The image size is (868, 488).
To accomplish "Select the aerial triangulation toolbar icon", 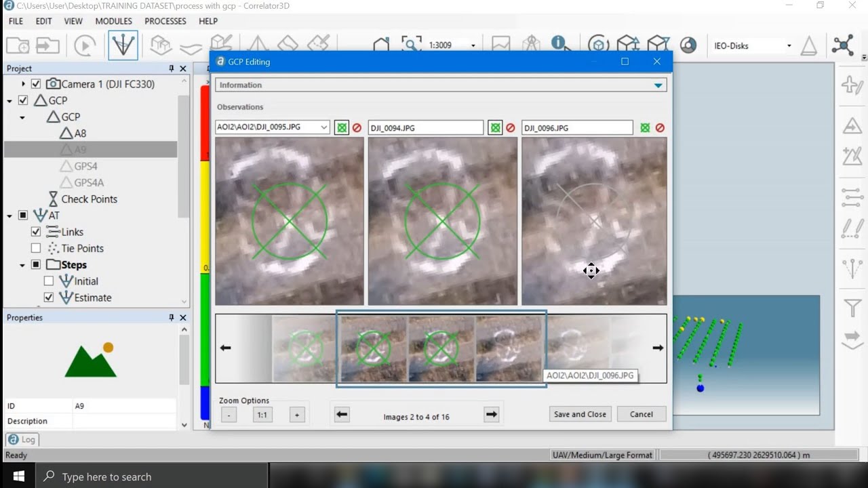I will pyautogui.click(x=123, y=45).
